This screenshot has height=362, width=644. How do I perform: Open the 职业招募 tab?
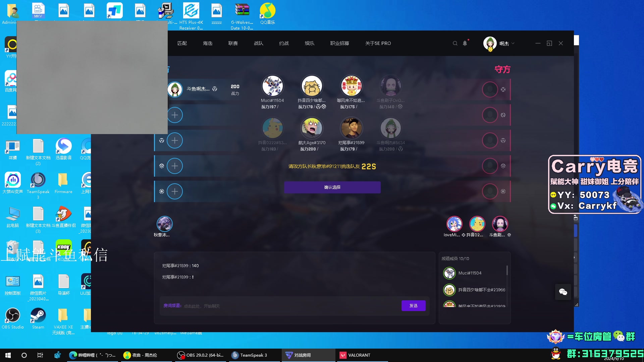click(340, 43)
